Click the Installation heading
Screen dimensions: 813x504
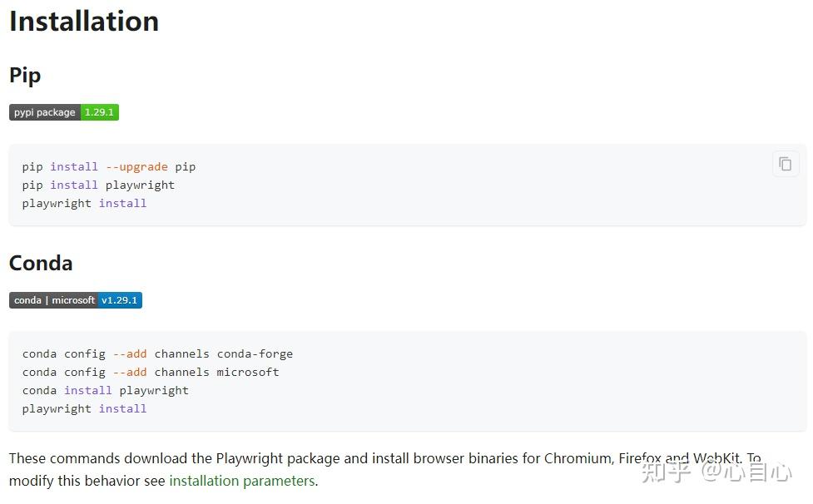click(x=84, y=22)
